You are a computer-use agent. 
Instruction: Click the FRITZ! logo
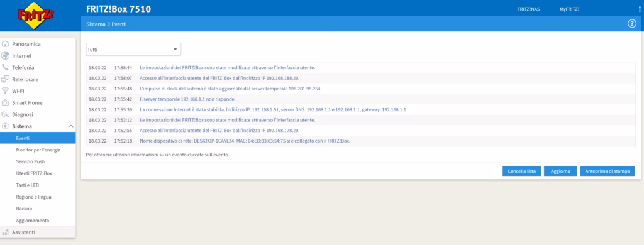36,15
